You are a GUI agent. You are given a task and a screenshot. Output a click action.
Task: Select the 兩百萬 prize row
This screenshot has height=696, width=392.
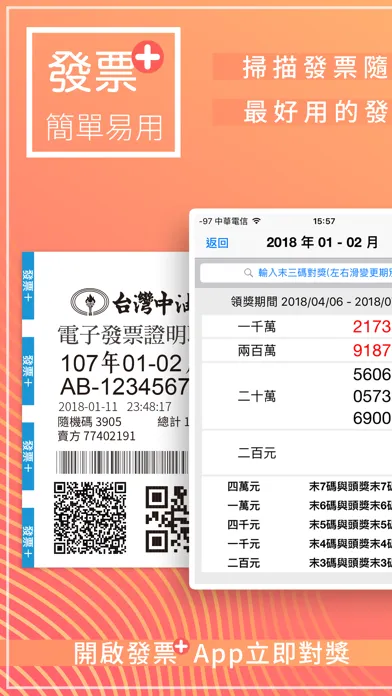tap(297, 351)
